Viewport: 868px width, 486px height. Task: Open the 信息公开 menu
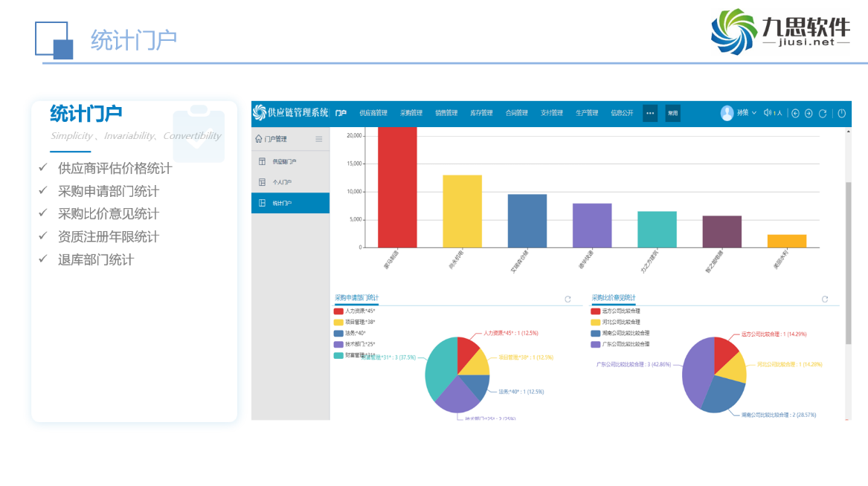622,113
